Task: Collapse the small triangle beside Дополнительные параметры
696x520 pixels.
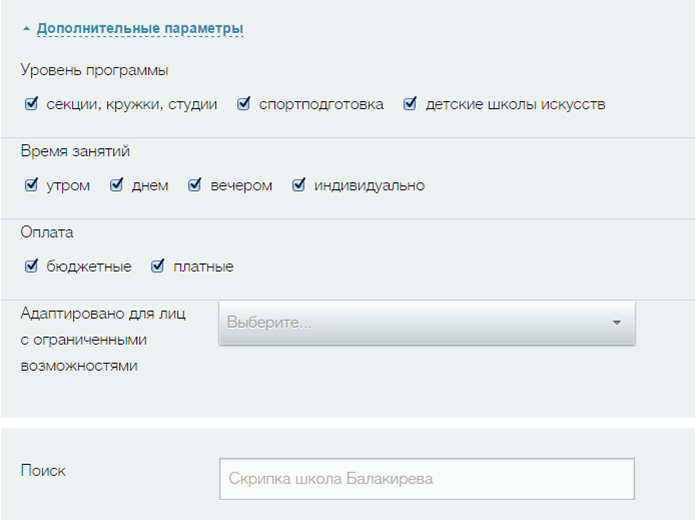Action: (x=26, y=30)
